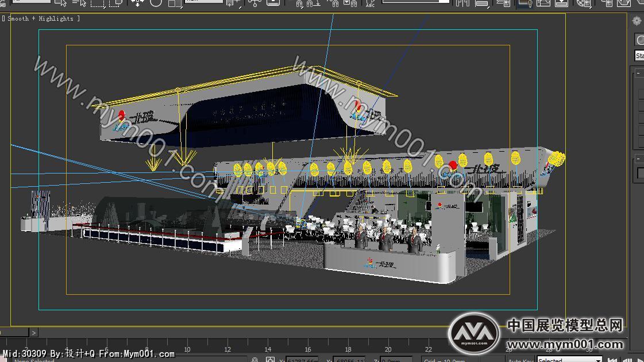The height and width of the screenshot is (362, 644).
Task: Click the time slider handle
Action: (x=14, y=333)
